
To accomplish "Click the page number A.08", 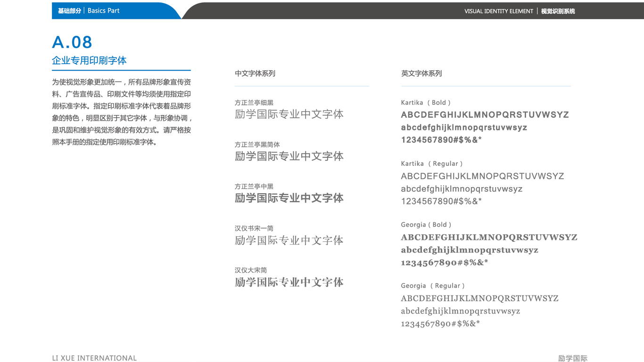I will click(72, 42).
